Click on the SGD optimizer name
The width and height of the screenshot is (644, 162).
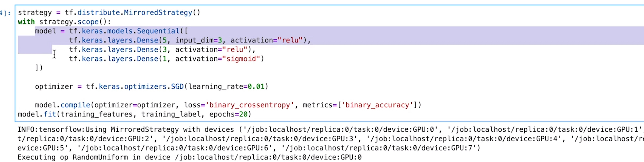click(177, 87)
